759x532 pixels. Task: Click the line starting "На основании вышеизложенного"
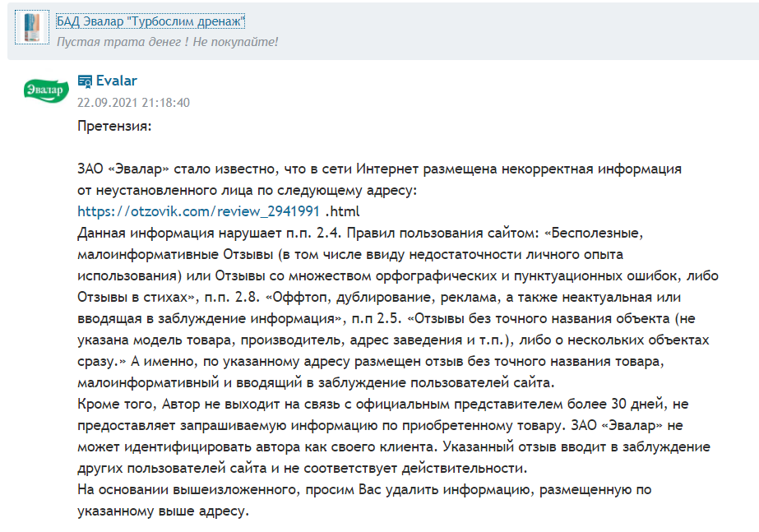pyautogui.click(x=364, y=489)
